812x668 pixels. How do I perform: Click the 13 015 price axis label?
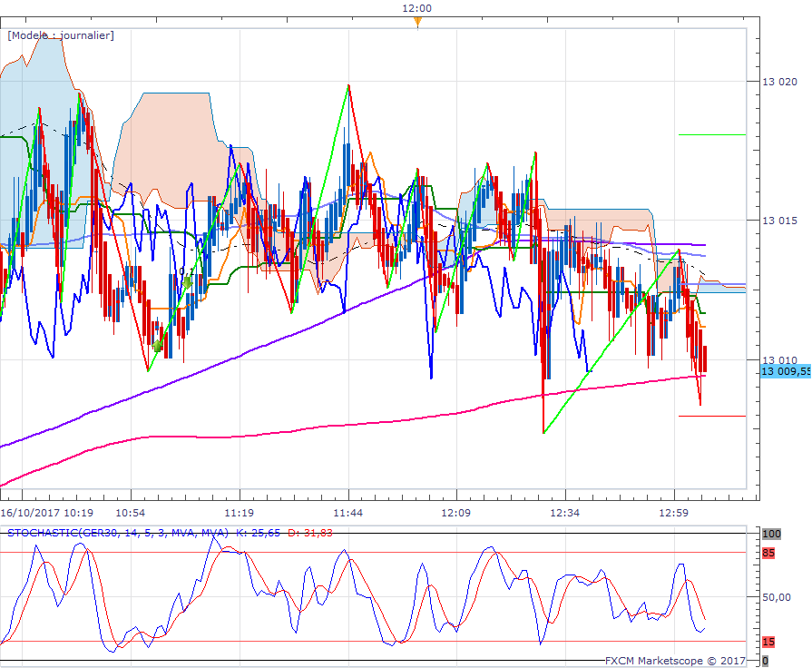click(x=778, y=221)
